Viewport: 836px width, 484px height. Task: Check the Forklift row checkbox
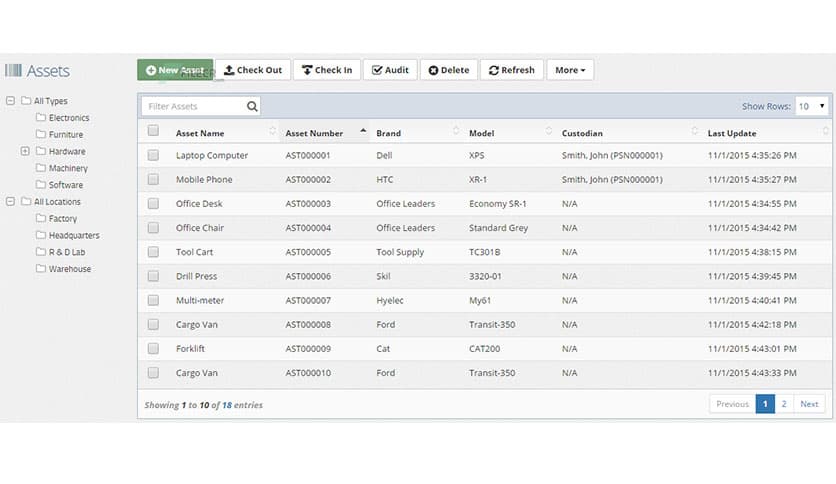[x=153, y=349]
